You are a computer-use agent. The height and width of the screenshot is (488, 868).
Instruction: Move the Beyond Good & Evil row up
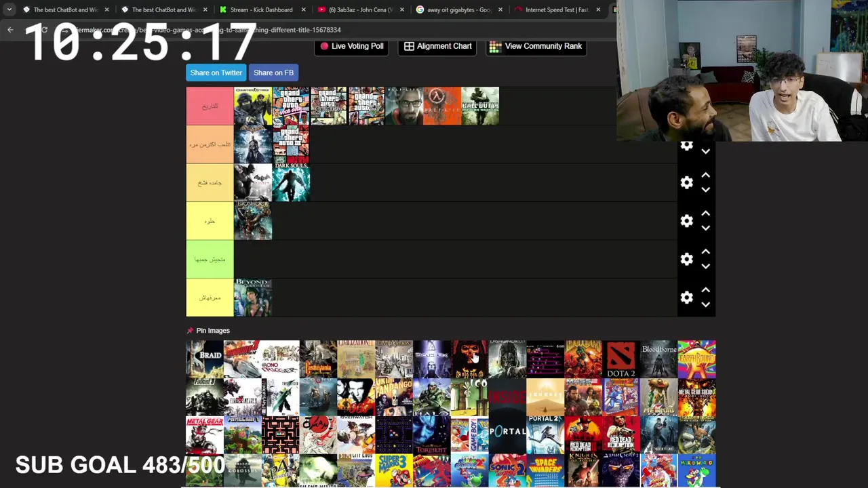(705, 290)
